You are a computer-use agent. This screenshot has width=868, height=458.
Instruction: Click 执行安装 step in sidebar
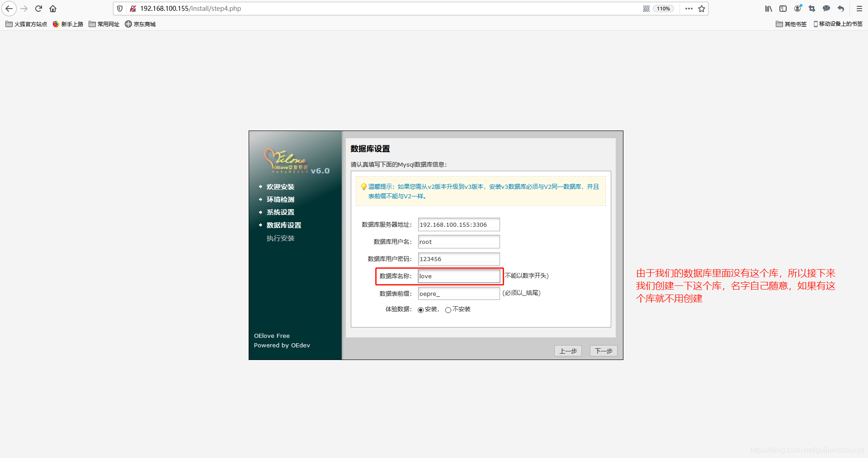point(280,238)
